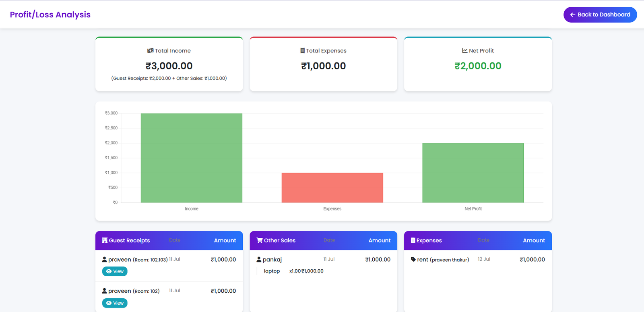Click the green Net Profit chart bar
The image size is (644, 312).
[473, 173]
